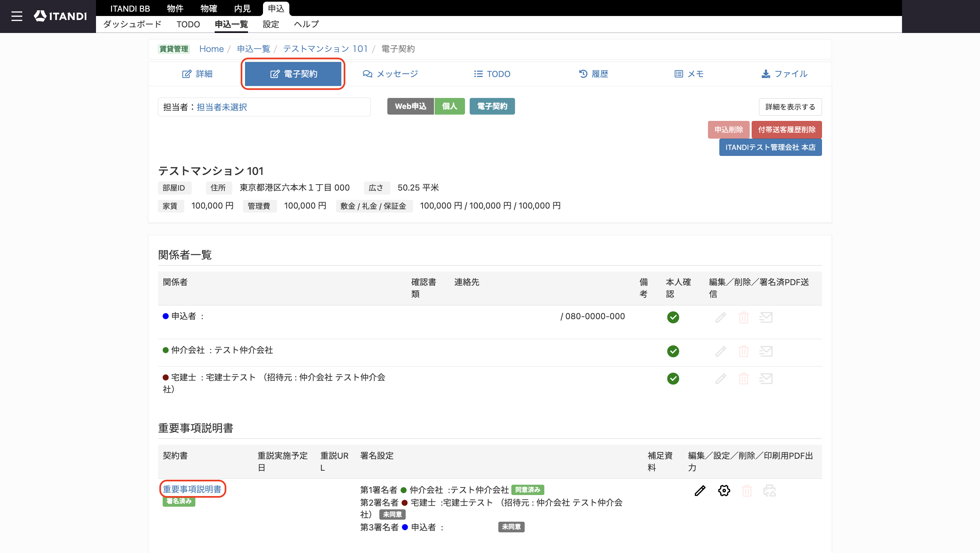Click the テストマンション 101 property heading
This screenshot has height=553, width=980.
211,171
